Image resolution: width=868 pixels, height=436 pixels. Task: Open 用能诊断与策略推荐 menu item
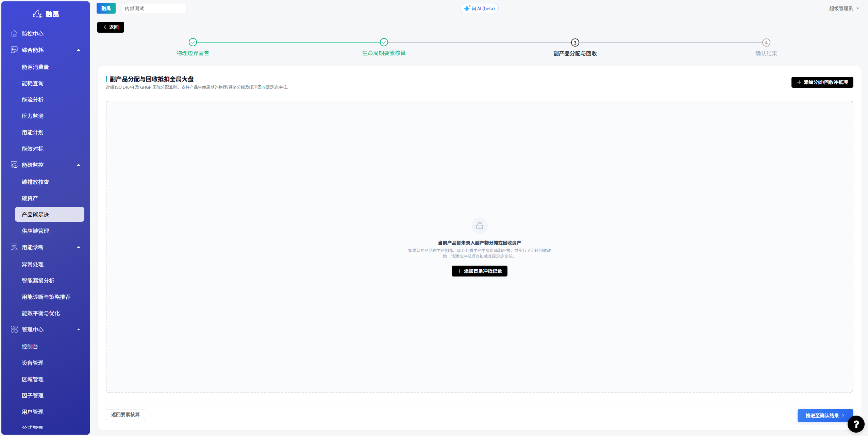50,297
